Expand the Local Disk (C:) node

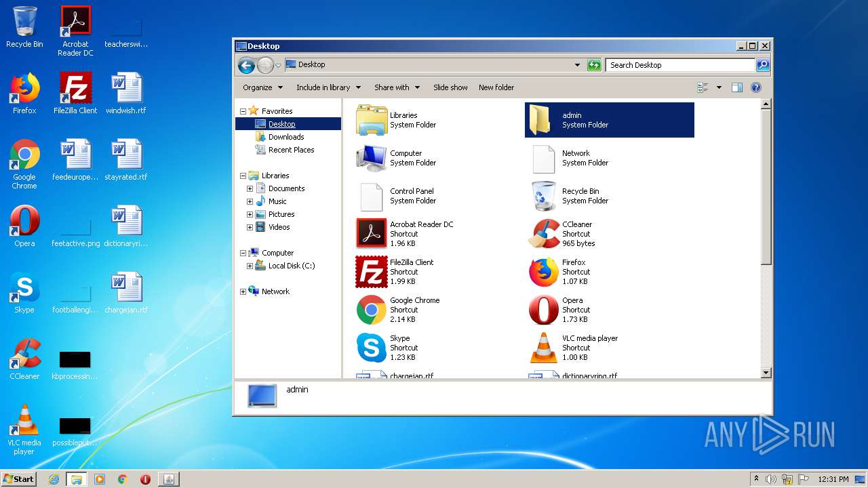point(250,266)
